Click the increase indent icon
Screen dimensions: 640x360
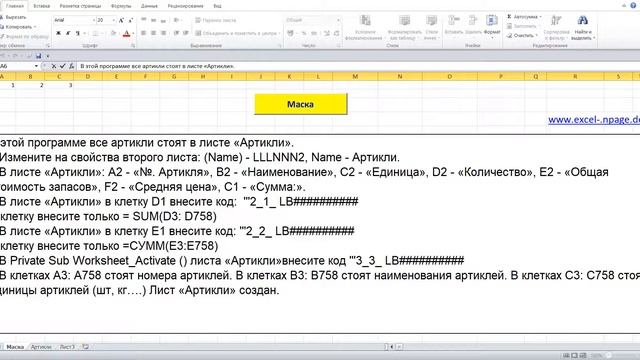pyautogui.click(x=186, y=33)
